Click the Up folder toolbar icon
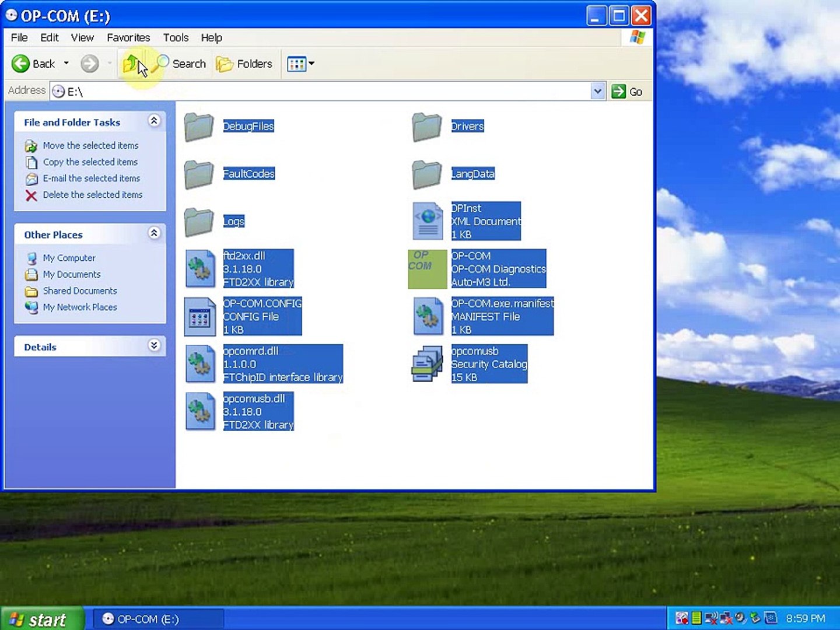The image size is (840, 630). 131,64
